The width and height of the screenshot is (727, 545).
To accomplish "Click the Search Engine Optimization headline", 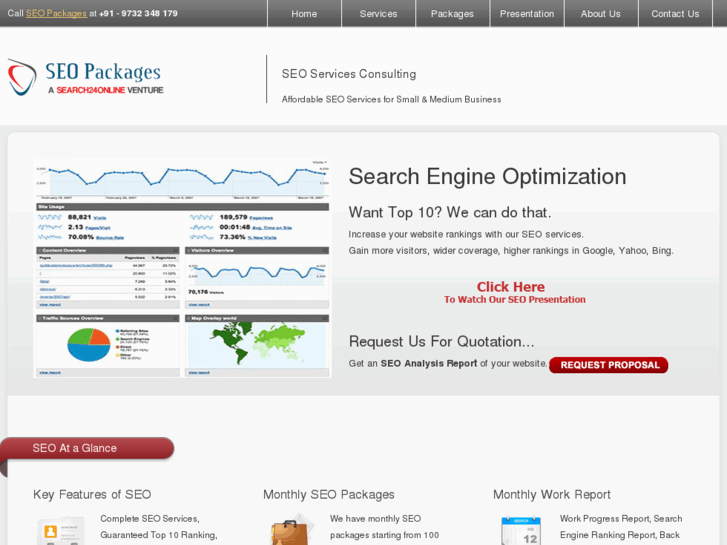I will click(487, 177).
